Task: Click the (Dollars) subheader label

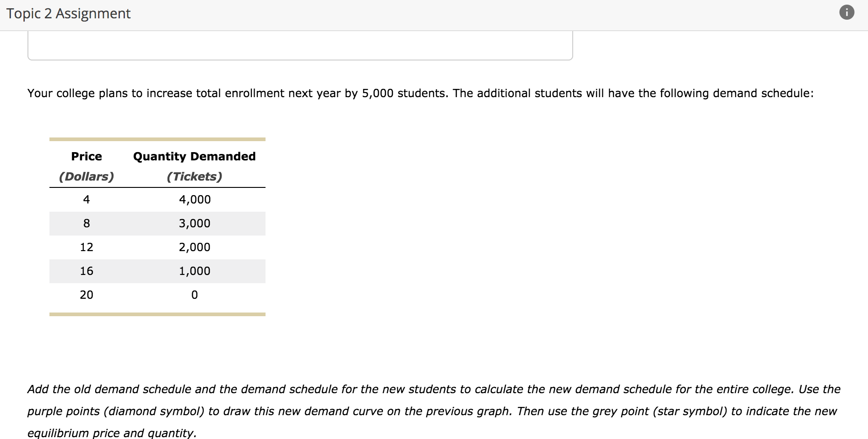Action: tap(87, 176)
